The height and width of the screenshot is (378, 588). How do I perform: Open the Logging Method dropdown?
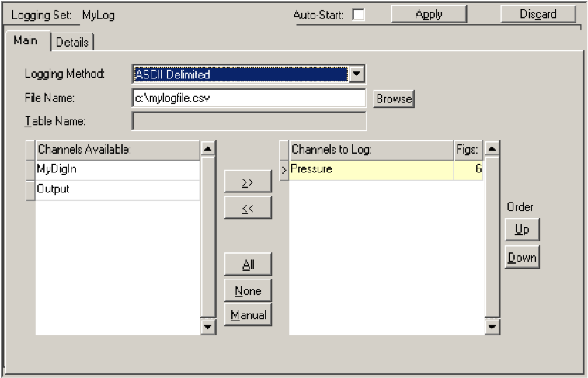[x=357, y=75]
